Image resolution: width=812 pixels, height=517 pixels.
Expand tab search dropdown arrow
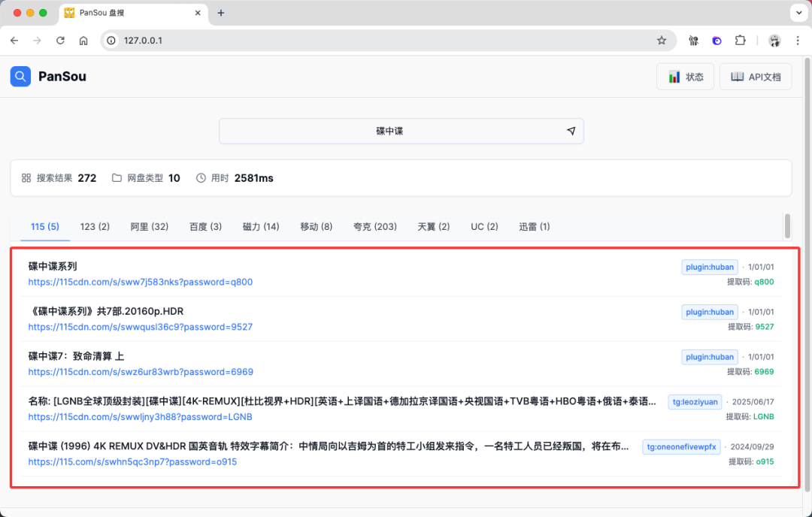pyautogui.click(x=798, y=13)
